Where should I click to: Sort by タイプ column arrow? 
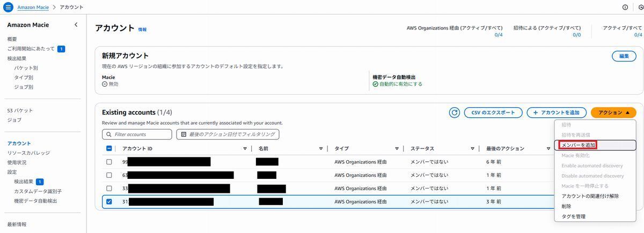point(397,149)
